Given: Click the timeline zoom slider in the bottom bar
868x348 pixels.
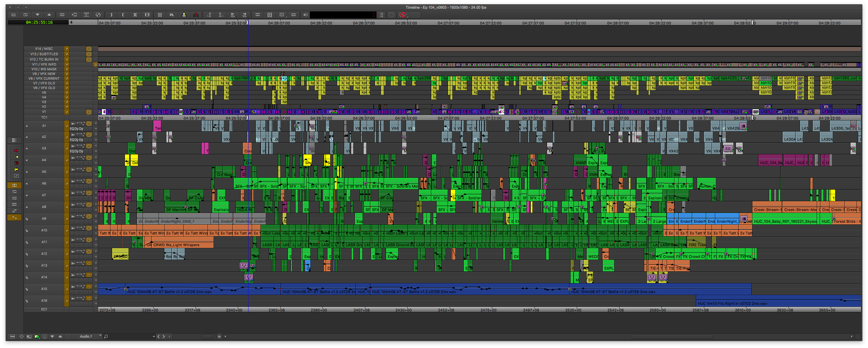Looking at the screenshot, I should 207,336.
